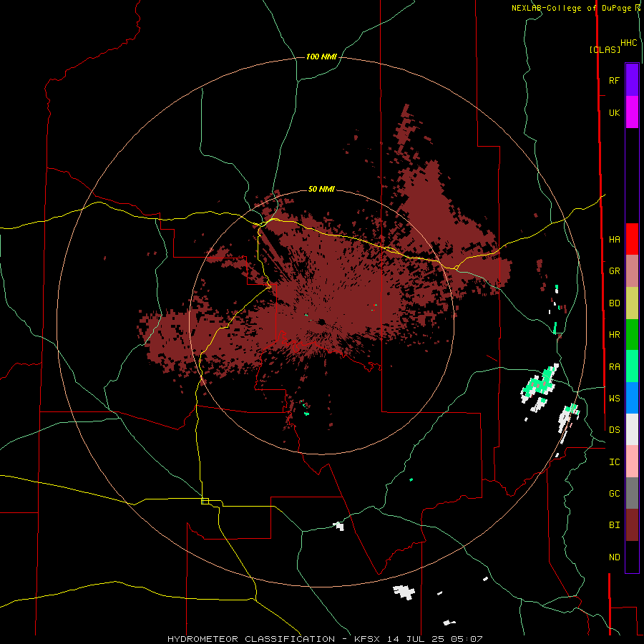Click the 'DS' legend label
Viewport: 644px width, 644px height.
[x=614, y=430]
